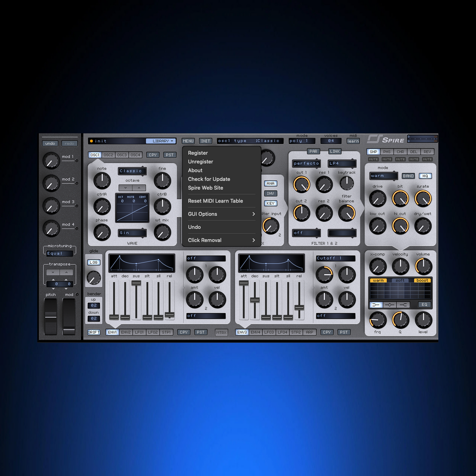Click the mod 1 knob
Image resolution: width=476 pixels, height=476 pixels.
51,161
